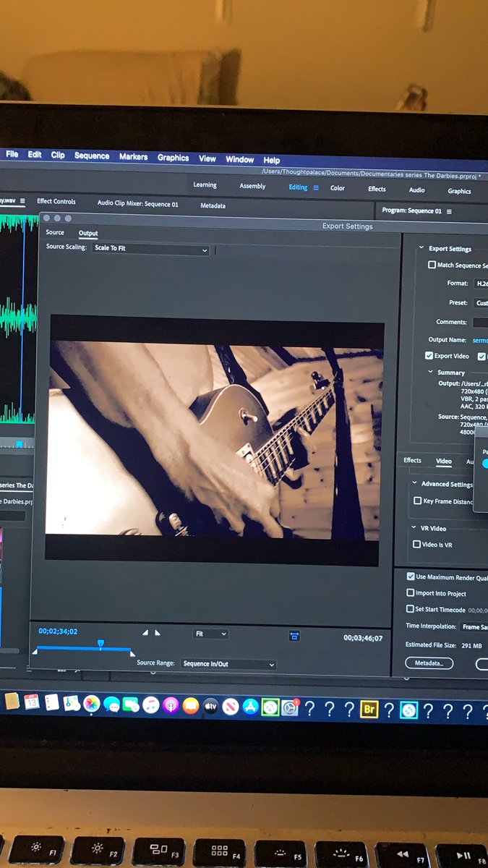Open the blue circular app icon beside Bridge

click(408, 710)
